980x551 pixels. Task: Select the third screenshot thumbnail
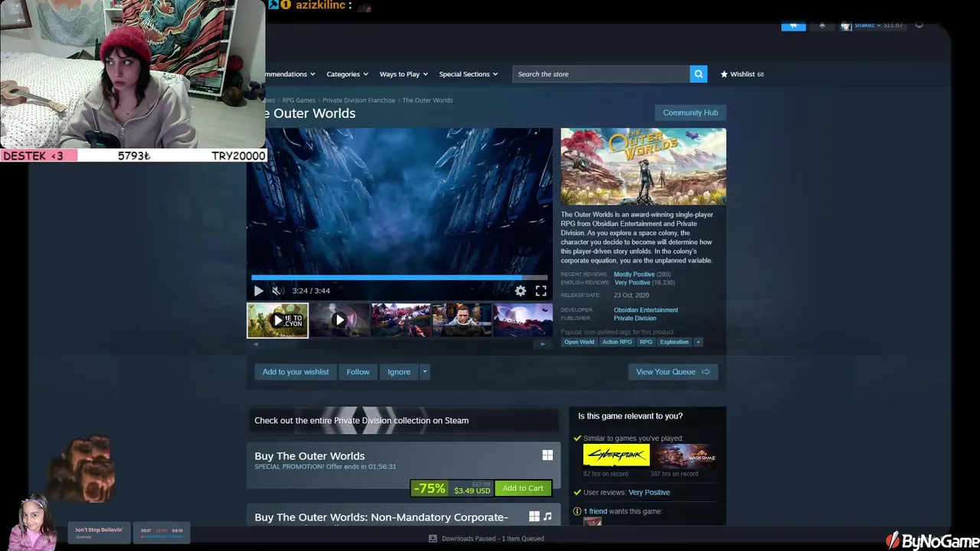(400, 320)
